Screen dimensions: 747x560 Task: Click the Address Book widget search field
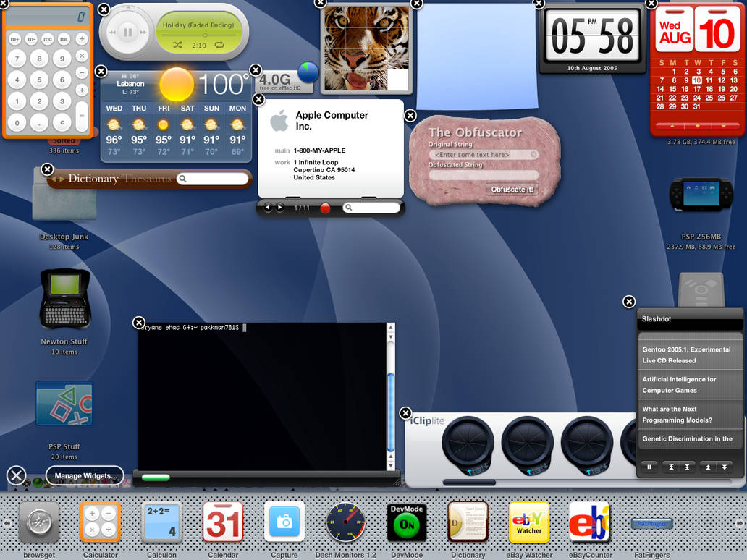click(x=371, y=208)
